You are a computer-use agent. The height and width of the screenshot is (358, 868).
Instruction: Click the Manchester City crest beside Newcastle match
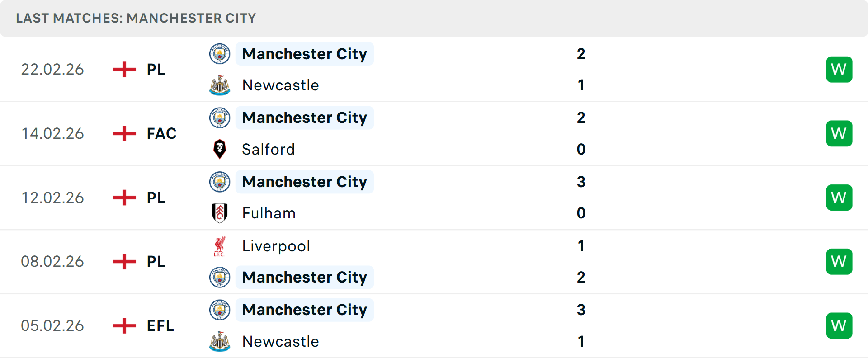click(x=220, y=54)
